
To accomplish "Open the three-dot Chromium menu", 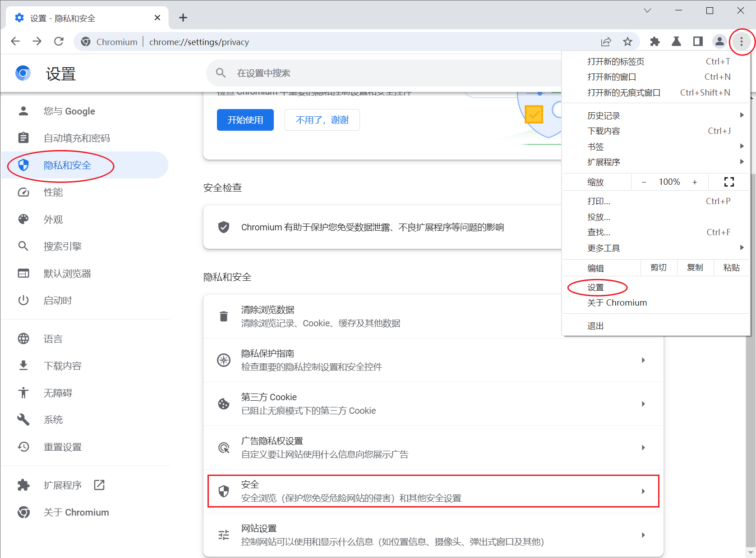I will tap(741, 42).
